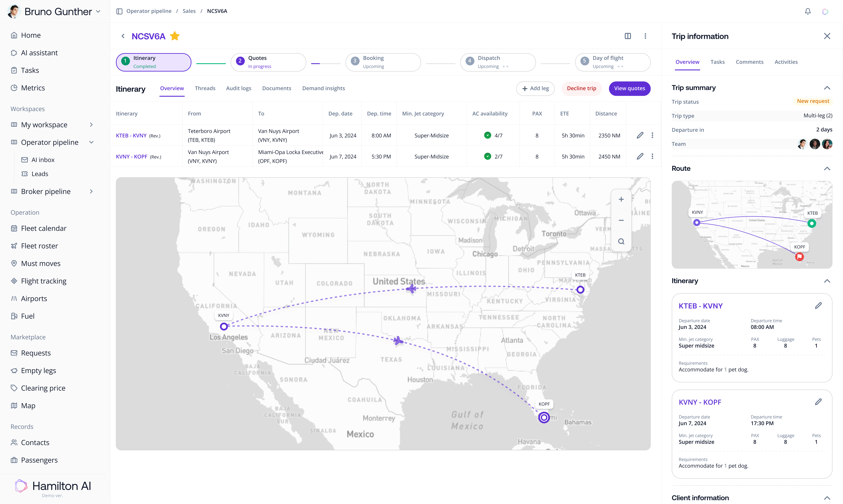Screen dimensions: 843x504
Task: Open AI assistant in the sidebar
Action: [x=34, y=53]
